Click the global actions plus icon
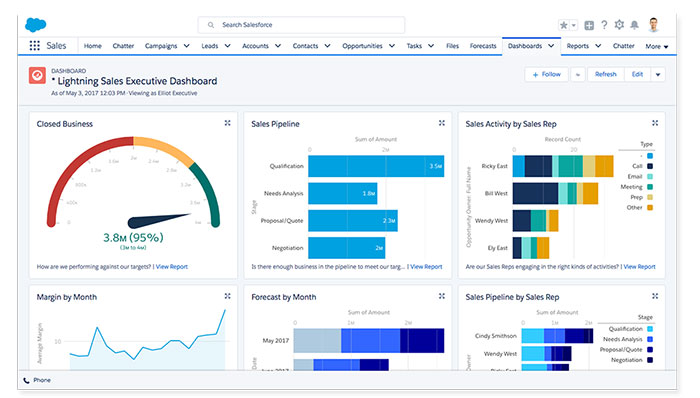The height and width of the screenshot is (398, 700). pos(589,25)
